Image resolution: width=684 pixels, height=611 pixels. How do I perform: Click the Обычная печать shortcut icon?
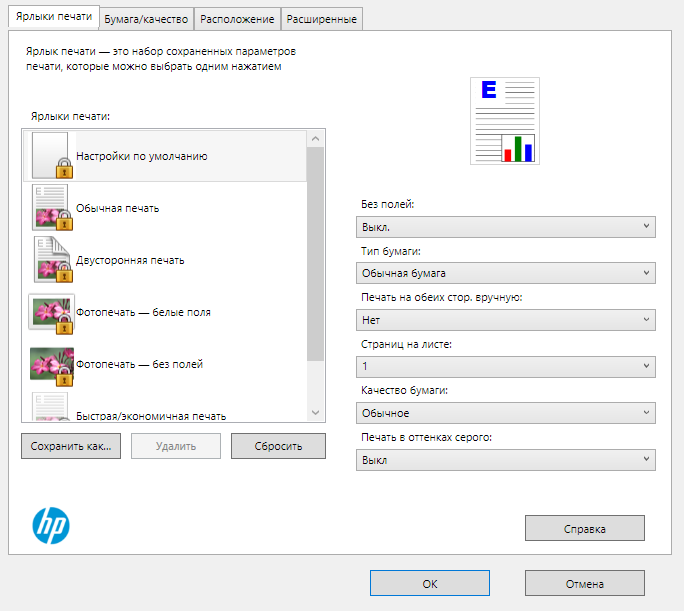click(51, 208)
